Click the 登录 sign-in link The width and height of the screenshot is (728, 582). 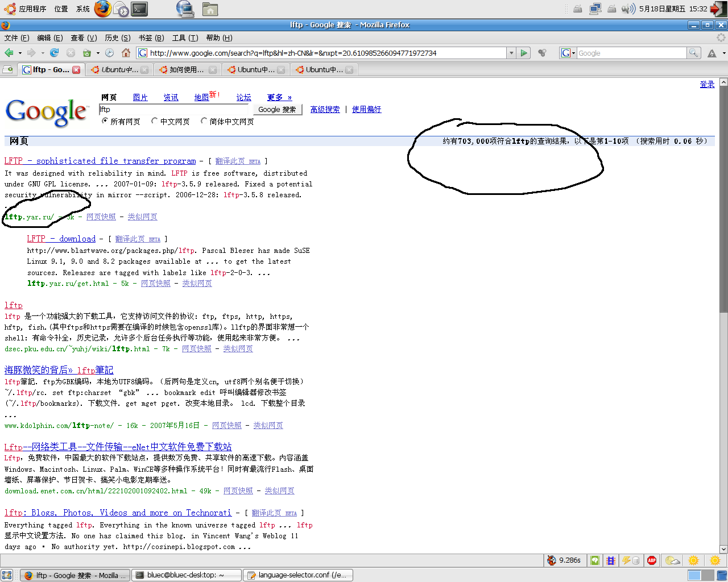(x=707, y=84)
